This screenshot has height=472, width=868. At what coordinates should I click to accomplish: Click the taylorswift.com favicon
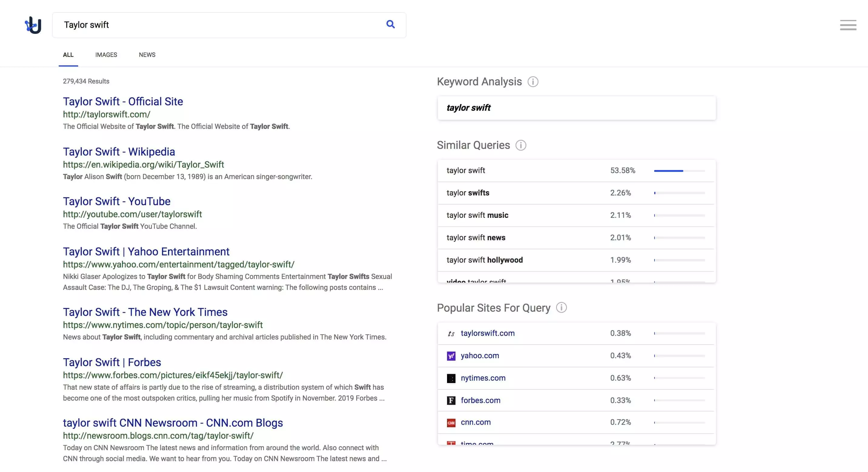point(451,333)
